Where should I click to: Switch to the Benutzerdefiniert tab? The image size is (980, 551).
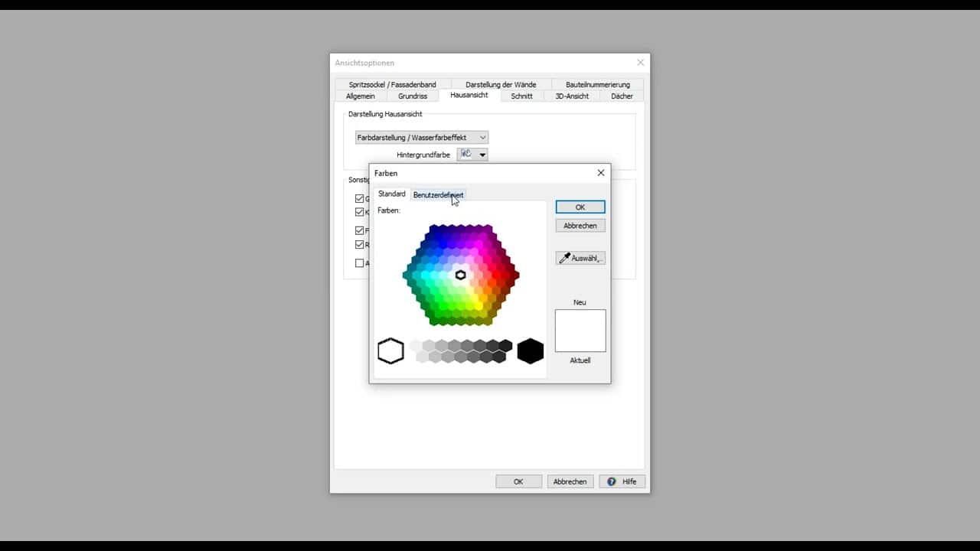(x=438, y=195)
